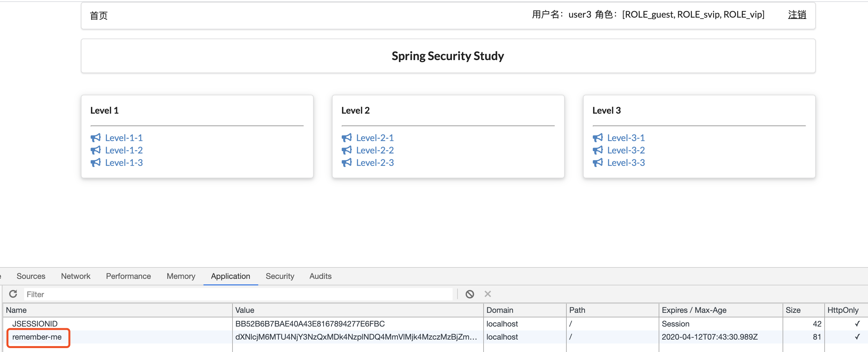Select the Application tab
The width and height of the screenshot is (868, 352).
point(231,276)
